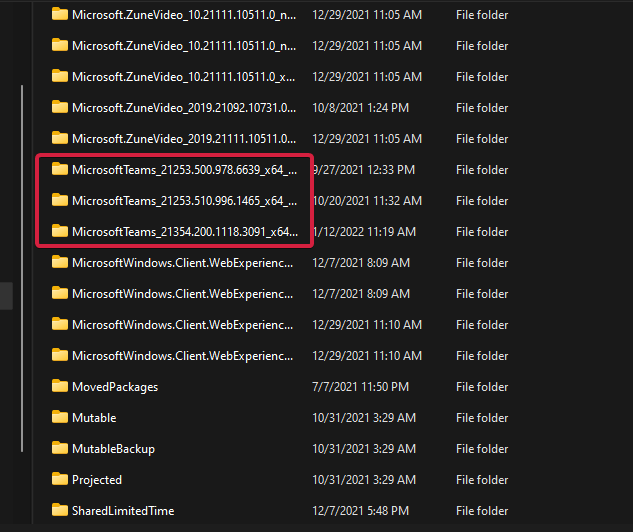Viewport: 633px width, 532px height.
Task: Click the Mutable row date 10/31/2021
Action: 364,418
